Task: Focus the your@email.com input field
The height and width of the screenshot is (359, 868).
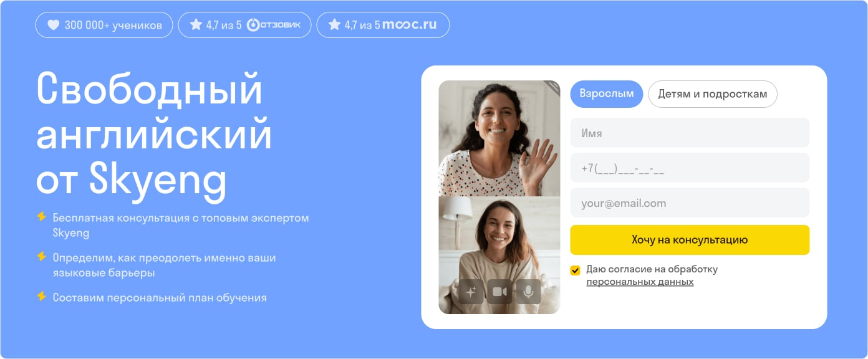Action: point(690,203)
